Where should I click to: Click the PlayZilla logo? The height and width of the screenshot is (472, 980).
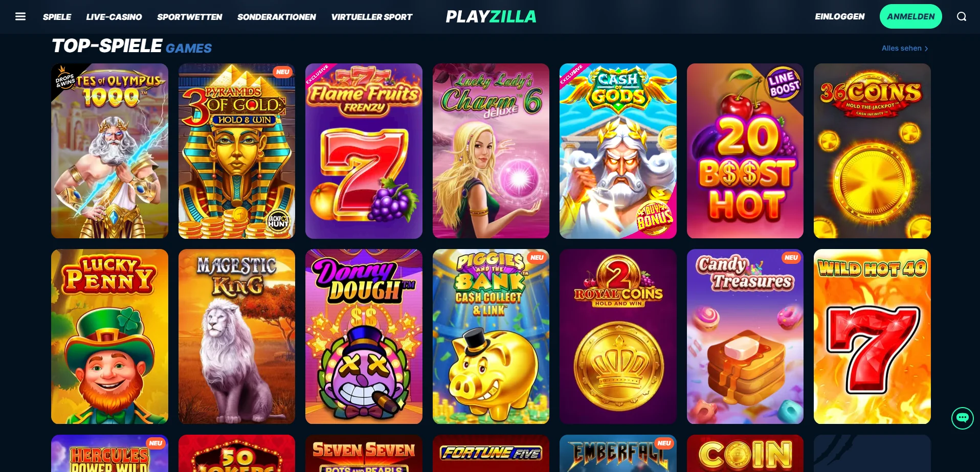[491, 16]
